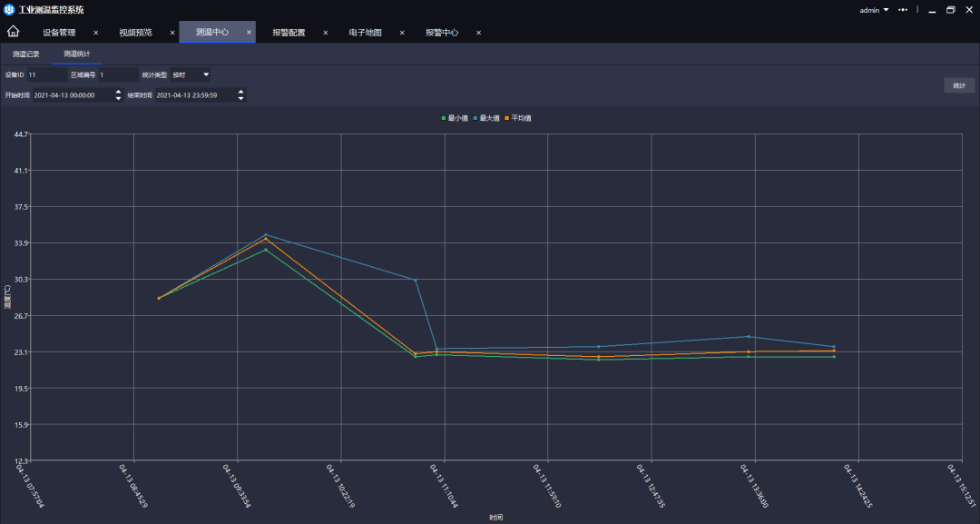The image size is (980, 524).
Task: Close the 报警配置 tab
Action: click(x=326, y=33)
